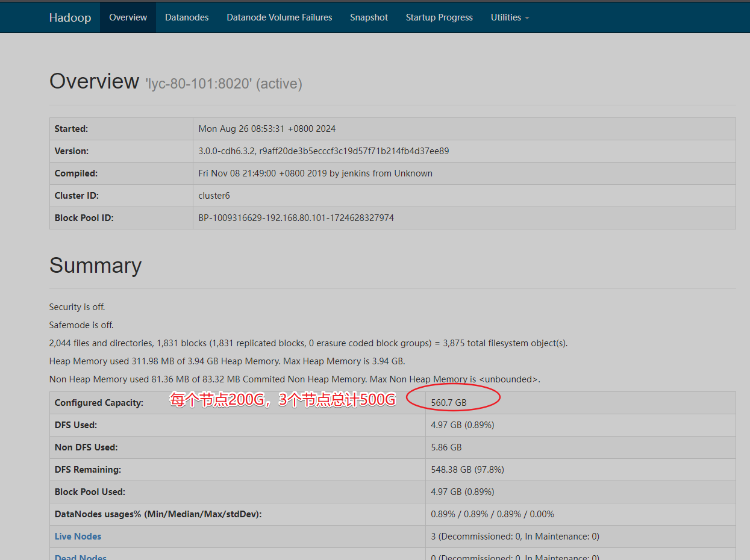Select the 0.89% / 0.89% usages value

tap(493, 514)
